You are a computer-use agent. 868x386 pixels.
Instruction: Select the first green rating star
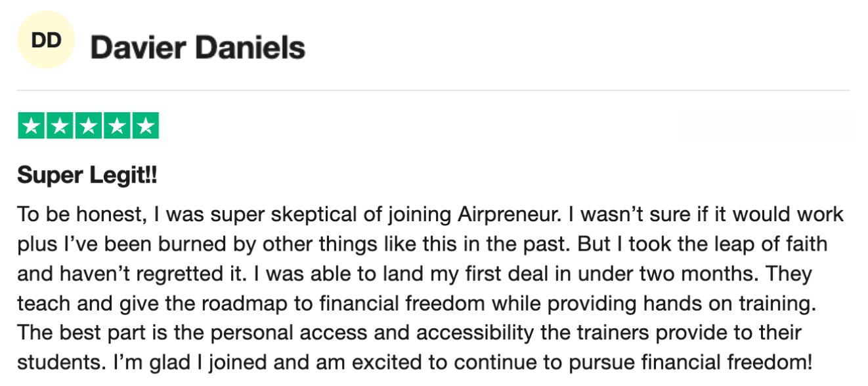pyautogui.click(x=31, y=126)
